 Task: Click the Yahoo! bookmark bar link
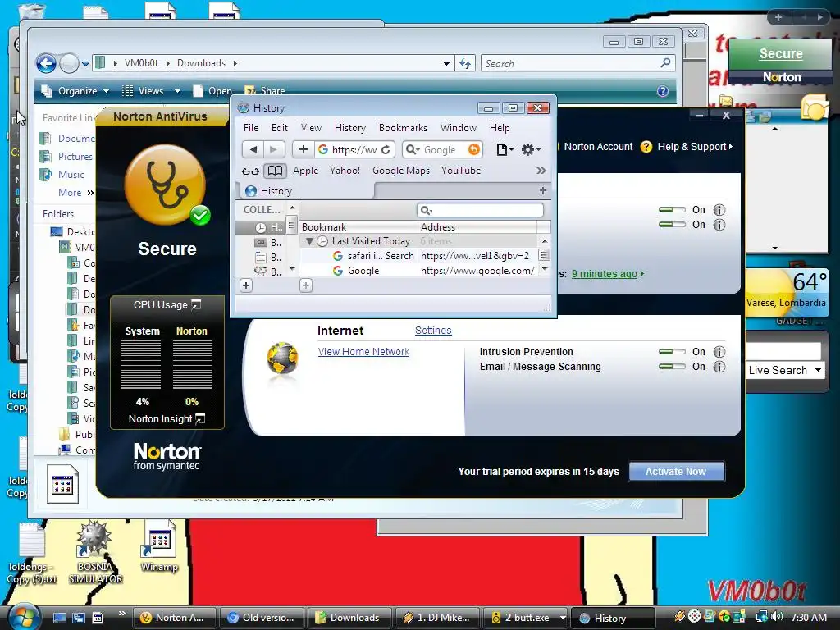345,171
